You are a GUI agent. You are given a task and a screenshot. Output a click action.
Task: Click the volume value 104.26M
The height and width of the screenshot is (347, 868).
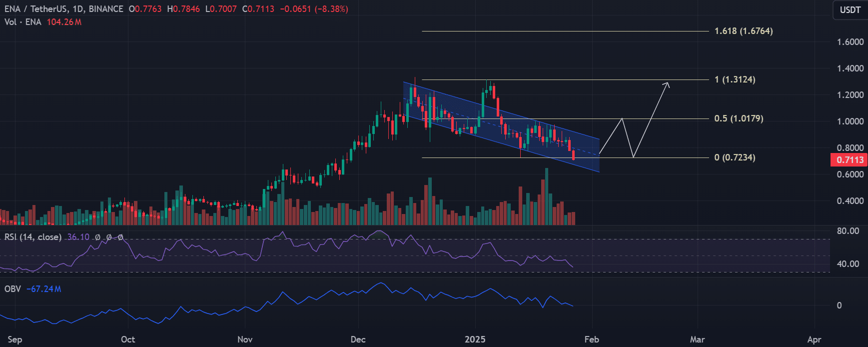pyautogui.click(x=64, y=22)
